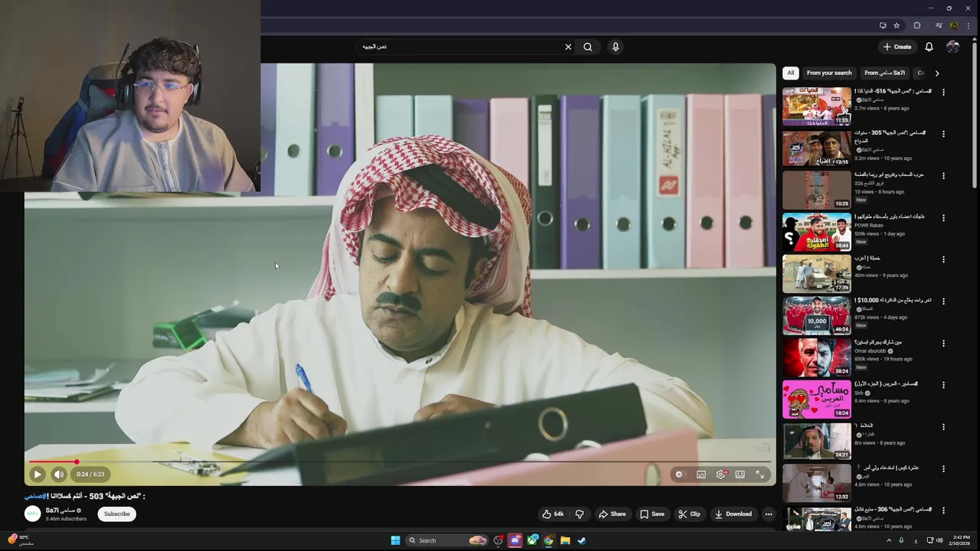Screen dimensions: 980x551
Task: Open options menu for 305 video
Action: pyautogui.click(x=943, y=134)
